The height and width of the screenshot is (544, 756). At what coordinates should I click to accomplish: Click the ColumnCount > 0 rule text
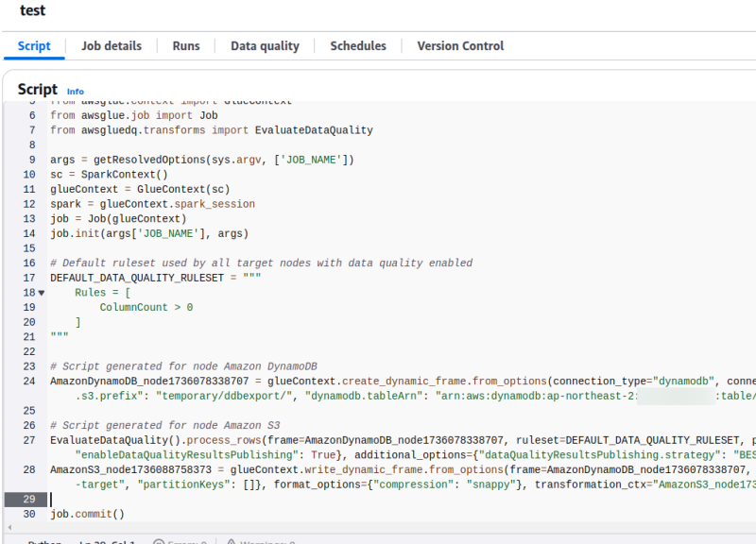click(146, 307)
